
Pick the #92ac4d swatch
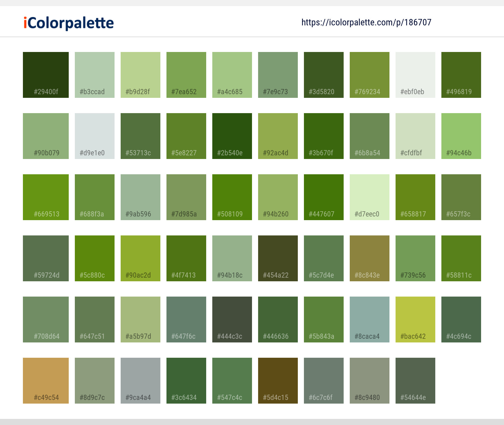tap(278, 136)
